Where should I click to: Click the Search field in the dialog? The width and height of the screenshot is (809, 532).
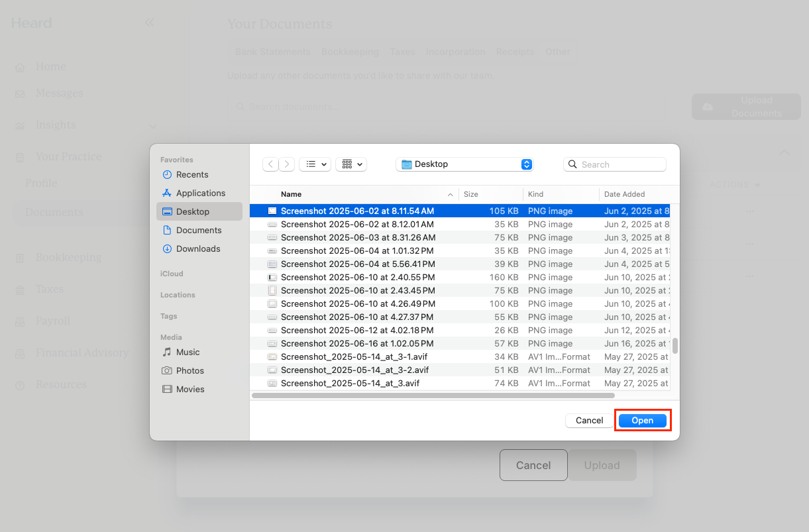[x=614, y=164]
